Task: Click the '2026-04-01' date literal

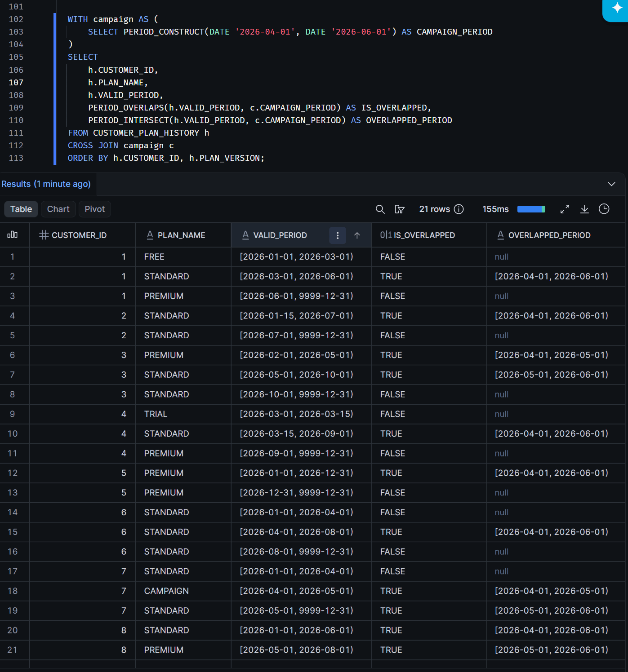Action: (x=265, y=32)
